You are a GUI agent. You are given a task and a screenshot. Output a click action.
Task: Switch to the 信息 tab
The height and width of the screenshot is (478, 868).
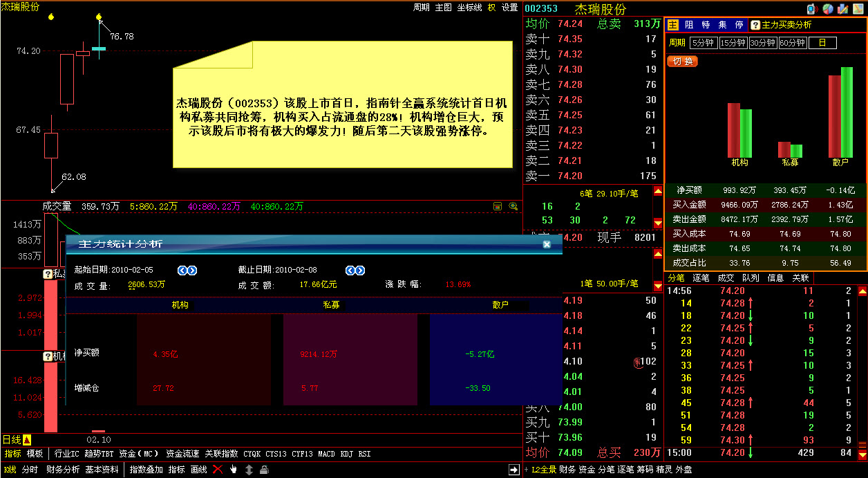pyautogui.click(x=775, y=278)
